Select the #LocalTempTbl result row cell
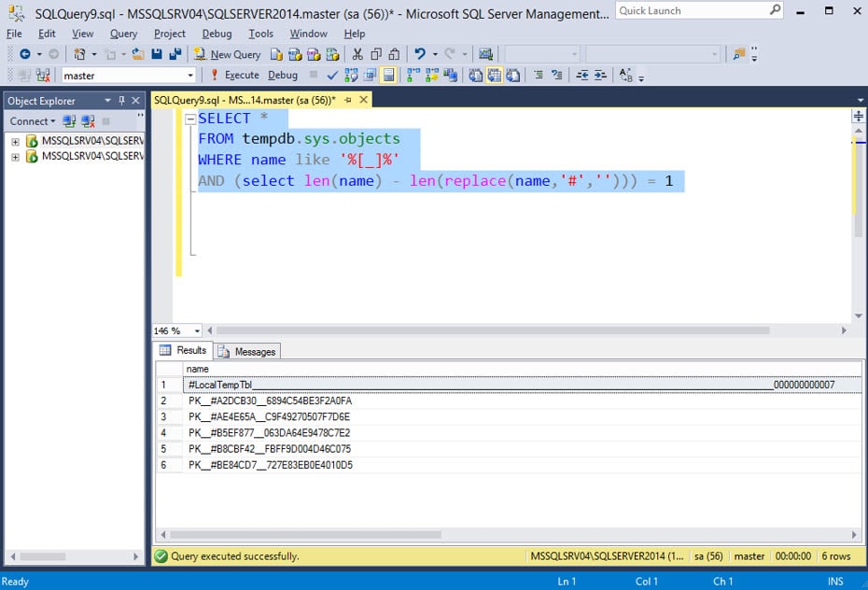This screenshot has width=868, height=590. 522,385
